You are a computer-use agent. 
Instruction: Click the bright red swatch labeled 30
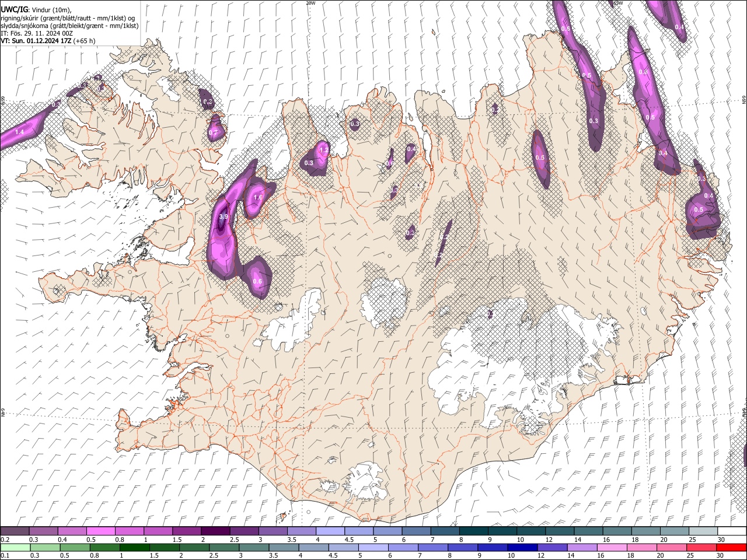(x=731, y=547)
